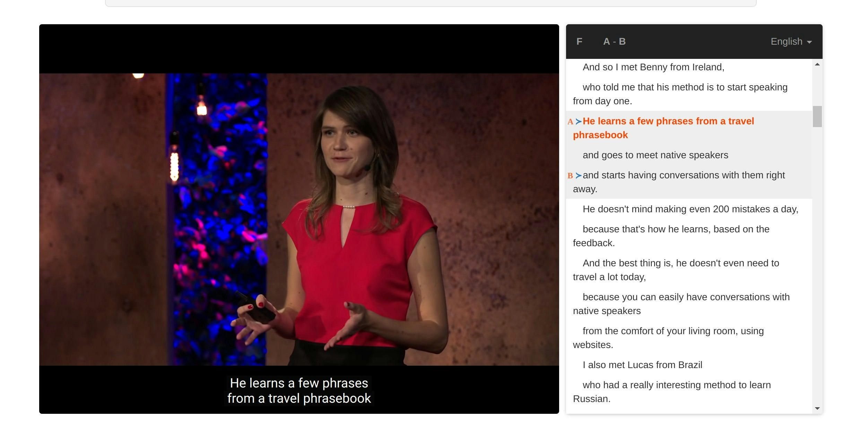
Task: Jump to 'He doesn't mind making' line
Action: tap(690, 209)
